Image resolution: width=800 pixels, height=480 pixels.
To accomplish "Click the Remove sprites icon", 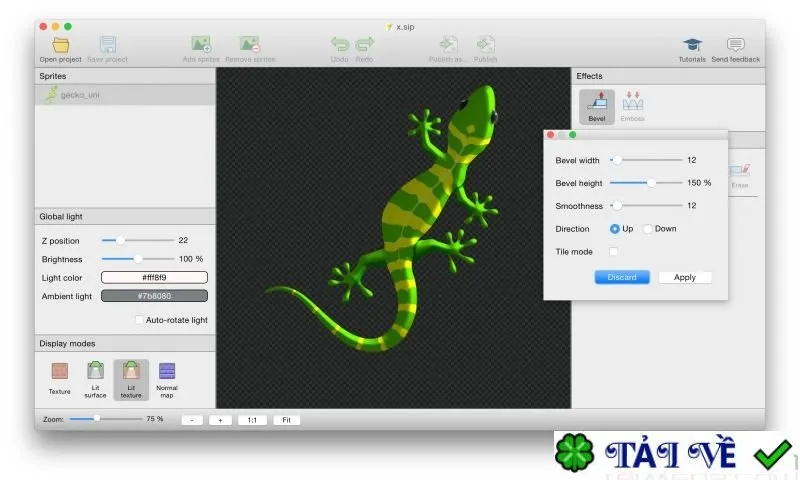I will (250, 44).
